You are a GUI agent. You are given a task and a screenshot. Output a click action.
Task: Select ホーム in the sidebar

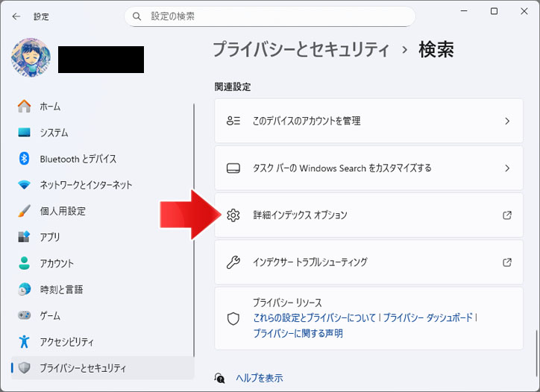pos(50,107)
